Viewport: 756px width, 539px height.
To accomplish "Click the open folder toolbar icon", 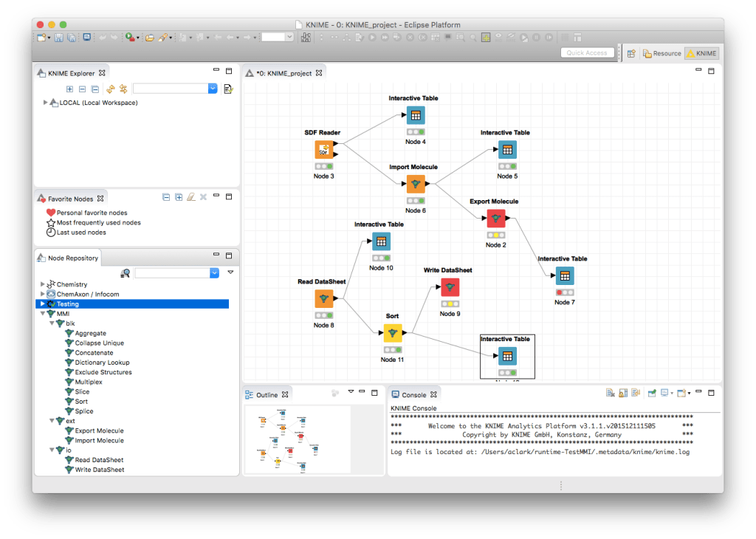I will point(150,38).
